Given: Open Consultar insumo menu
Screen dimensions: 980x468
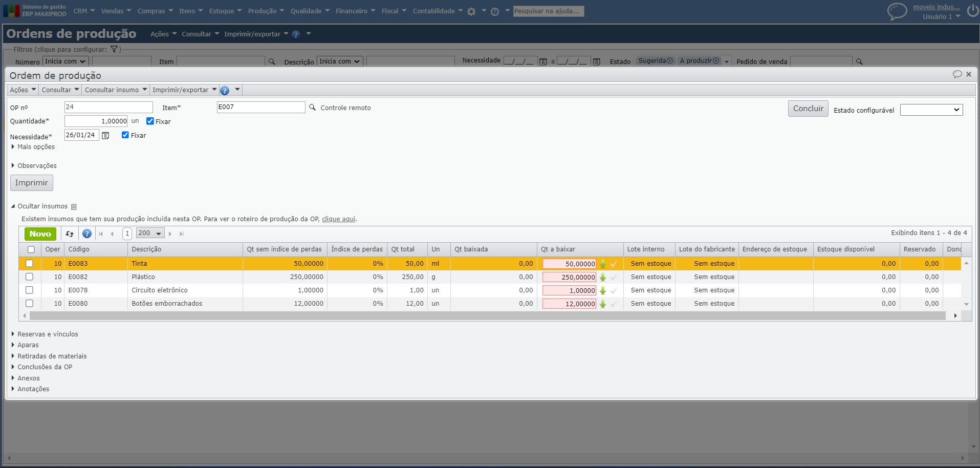Looking at the screenshot, I should (116, 90).
